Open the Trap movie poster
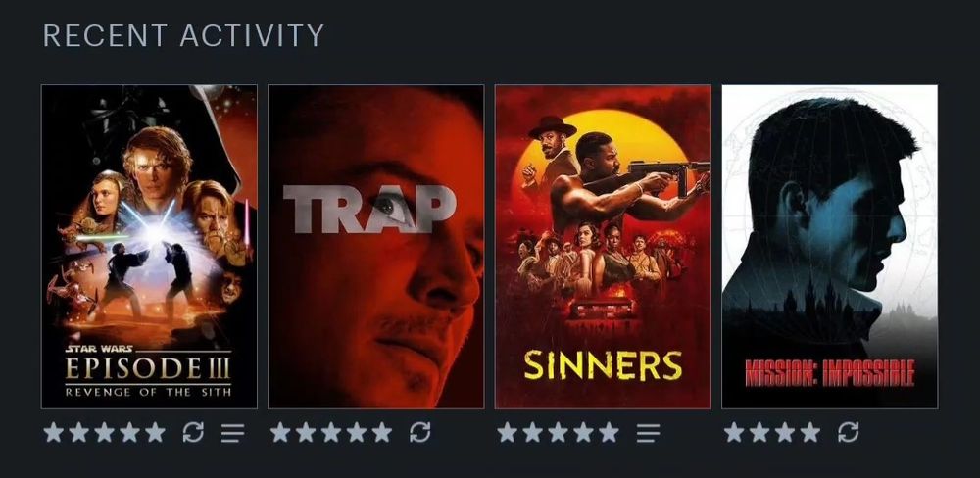Image resolution: width=980 pixels, height=478 pixels. (x=375, y=247)
